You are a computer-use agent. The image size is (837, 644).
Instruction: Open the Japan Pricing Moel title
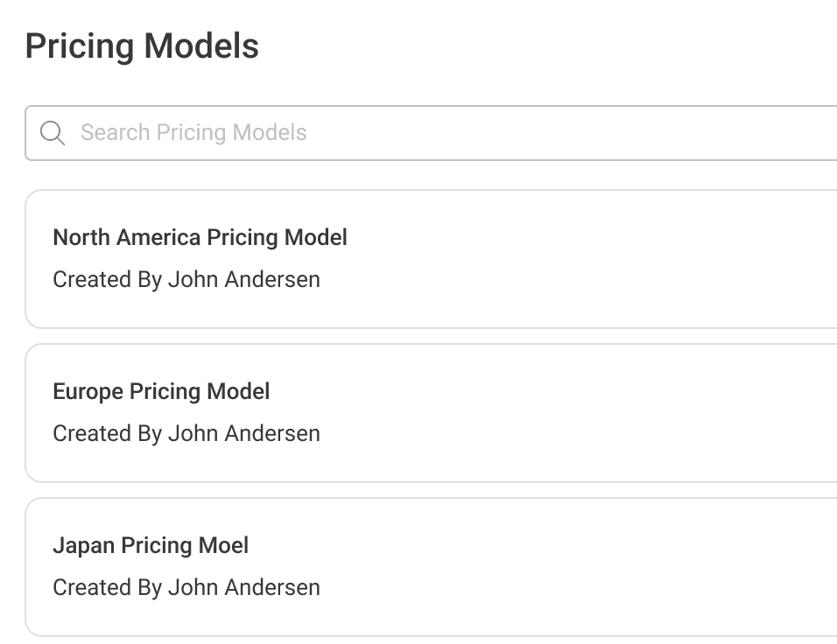pyautogui.click(x=151, y=545)
